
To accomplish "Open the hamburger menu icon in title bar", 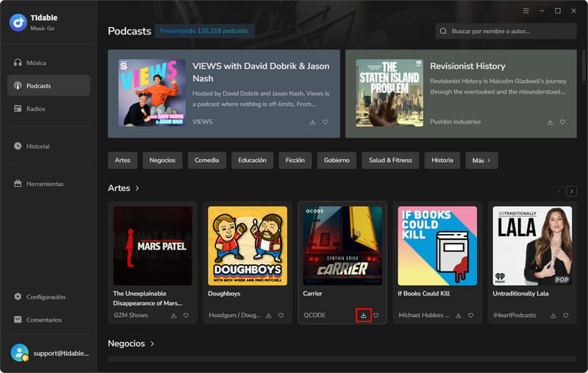I will pos(526,11).
